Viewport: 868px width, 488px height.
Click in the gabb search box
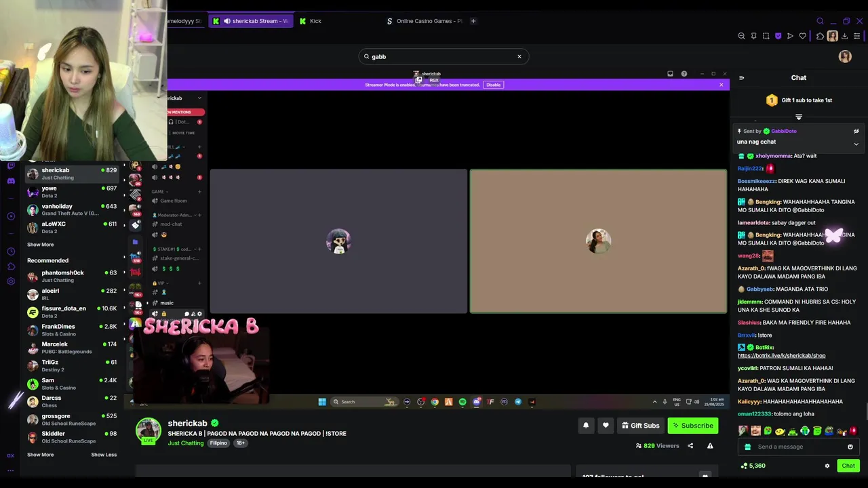pos(443,56)
